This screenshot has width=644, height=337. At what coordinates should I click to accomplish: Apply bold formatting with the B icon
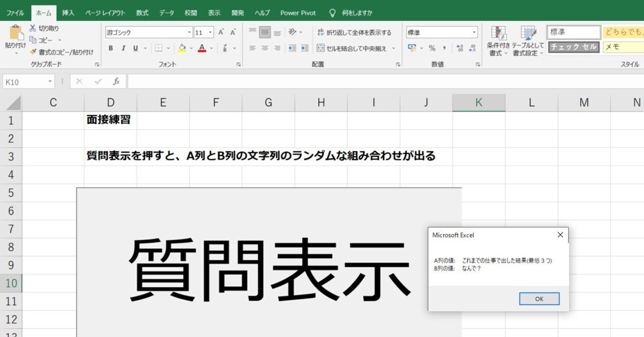pos(111,48)
